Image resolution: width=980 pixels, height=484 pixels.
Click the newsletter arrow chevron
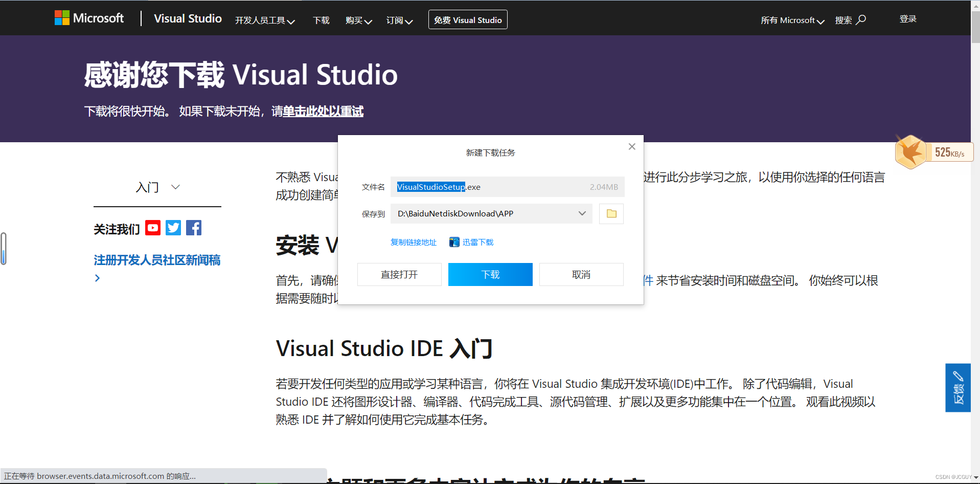(97, 278)
